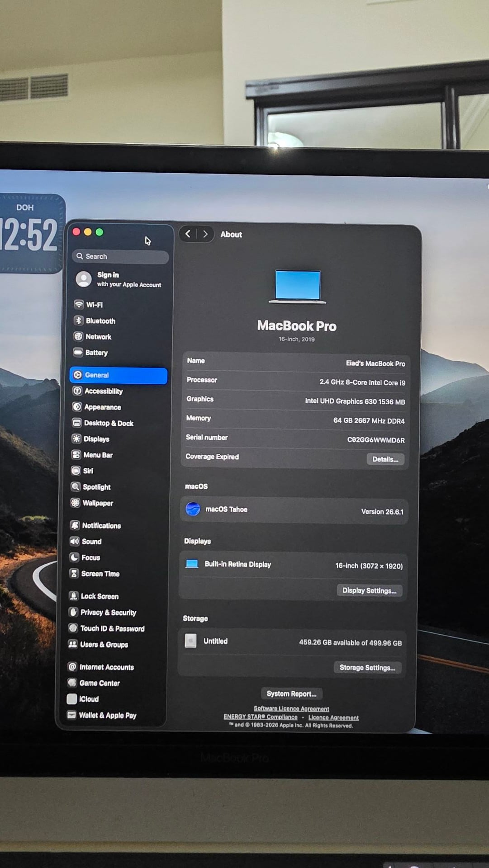Open Siri icon in sidebar

[x=76, y=471]
